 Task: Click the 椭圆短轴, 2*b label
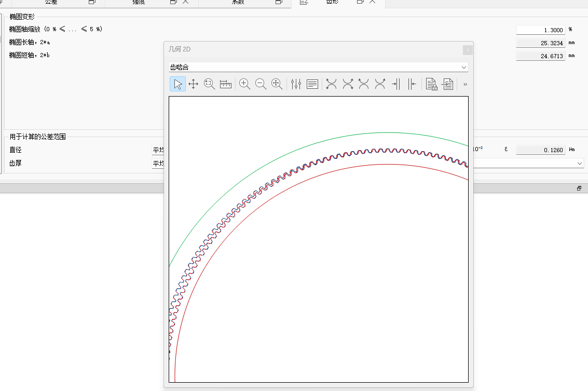point(29,55)
